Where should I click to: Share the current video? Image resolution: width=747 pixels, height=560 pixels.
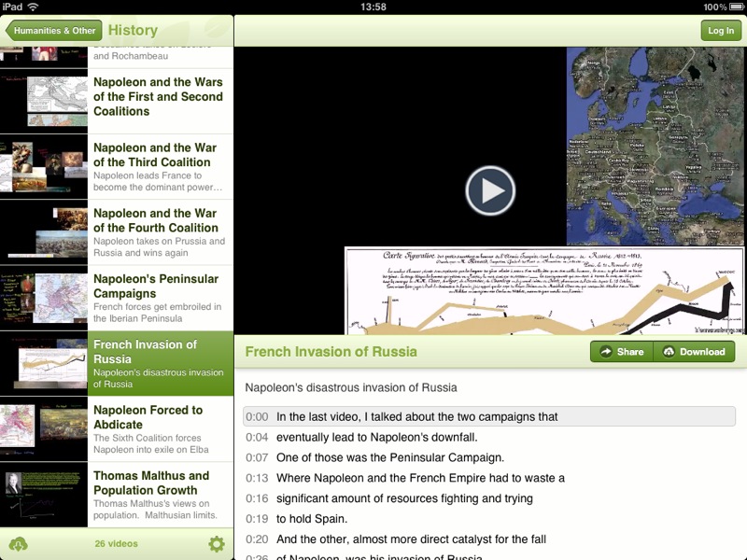(x=622, y=352)
